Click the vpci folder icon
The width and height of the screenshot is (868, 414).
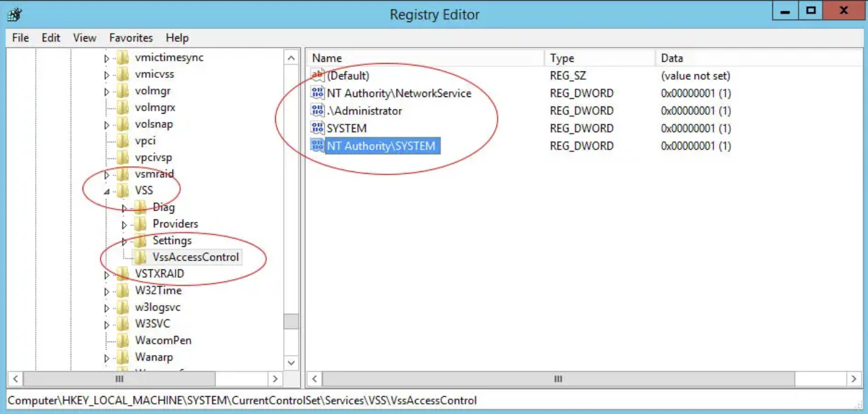(123, 141)
